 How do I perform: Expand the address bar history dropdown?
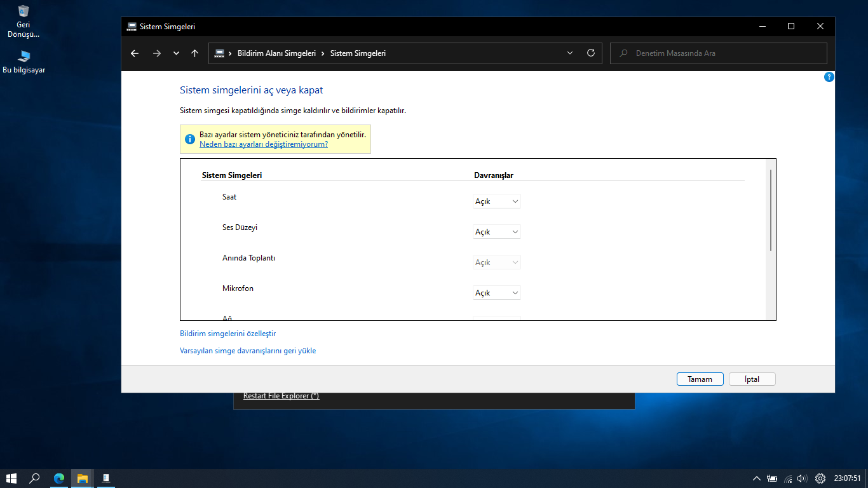(x=570, y=53)
